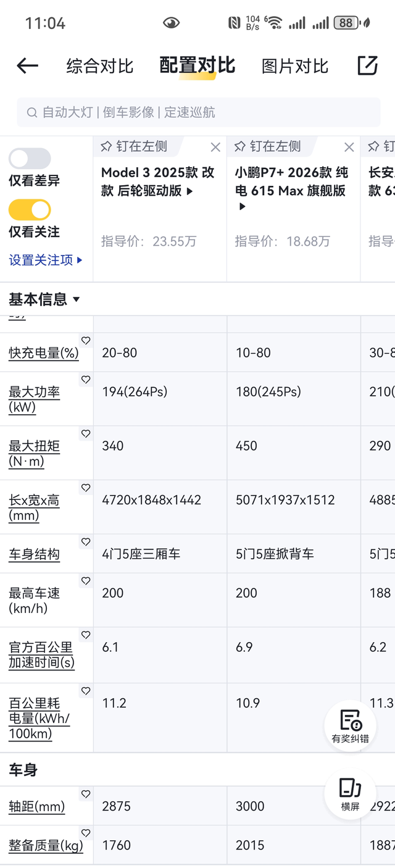The image size is (395, 868).
Task: Tap the battery indicator in the status bar
Action: (347, 23)
